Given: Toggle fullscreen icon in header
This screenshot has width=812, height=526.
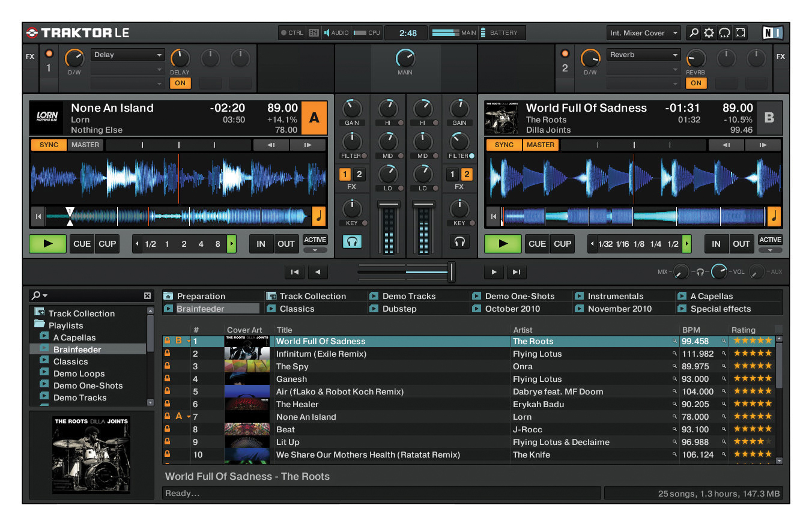Looking at the screenshot, I should [x=740, y=33].
